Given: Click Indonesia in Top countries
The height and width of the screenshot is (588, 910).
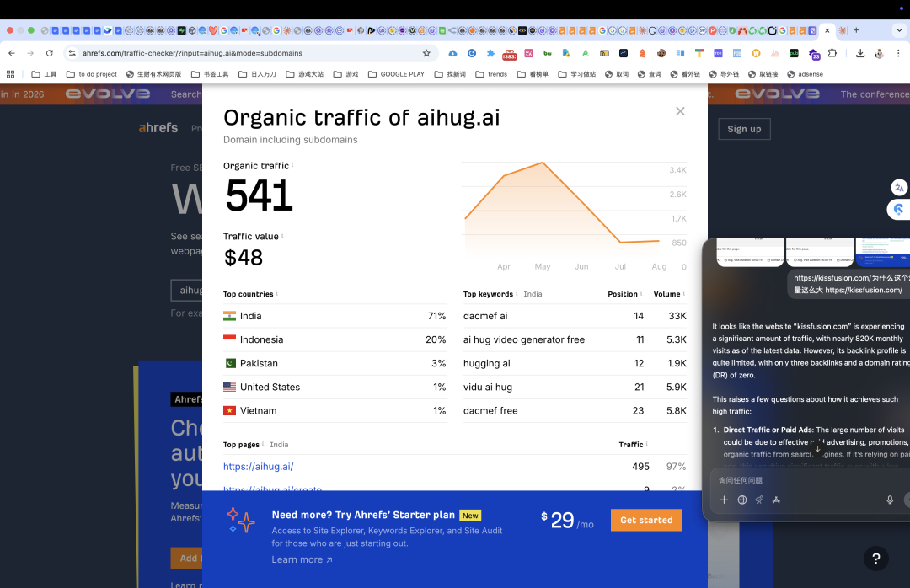Looking at the screenshot, I should tap(261, 339).
